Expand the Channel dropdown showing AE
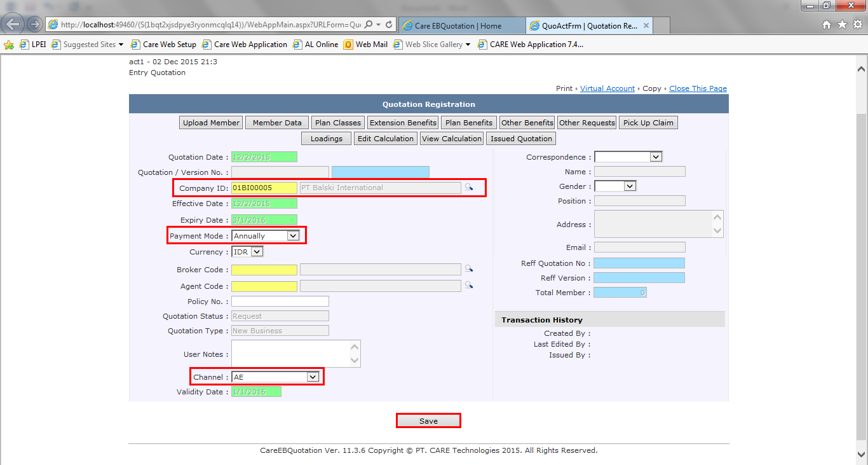 (312, 377)
